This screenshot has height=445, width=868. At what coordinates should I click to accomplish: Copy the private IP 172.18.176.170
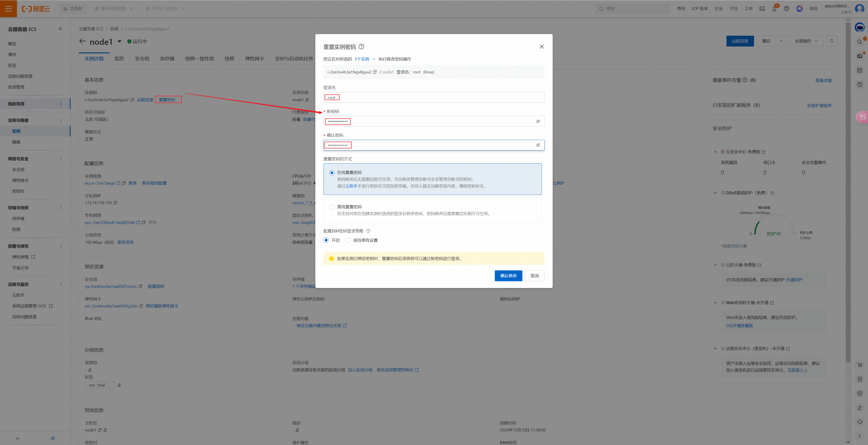[x=115, y=203]
